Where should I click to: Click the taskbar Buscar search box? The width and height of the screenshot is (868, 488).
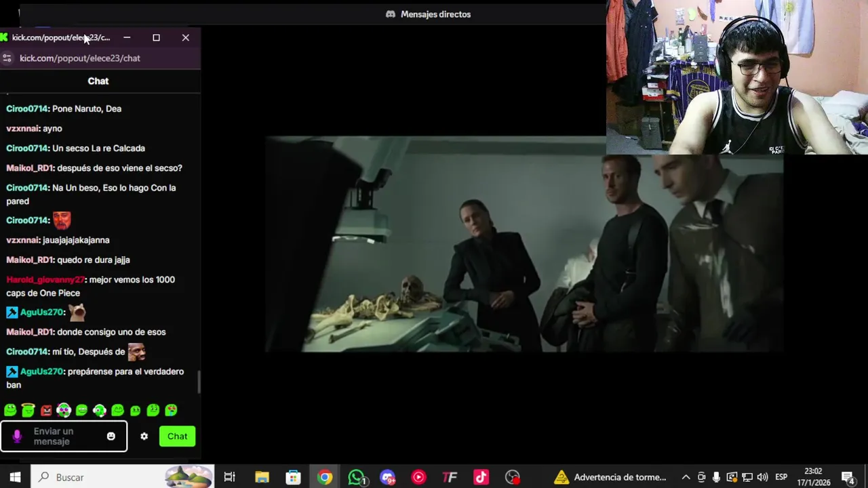click(123, 477)
